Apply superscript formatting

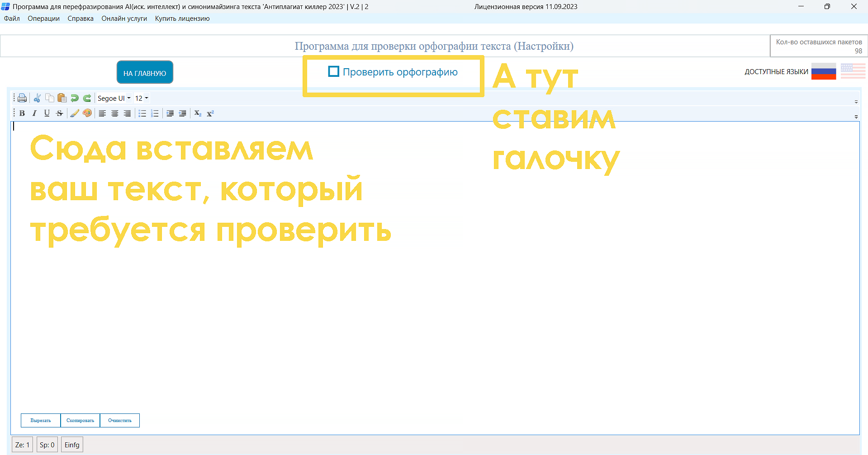point(210,113)
